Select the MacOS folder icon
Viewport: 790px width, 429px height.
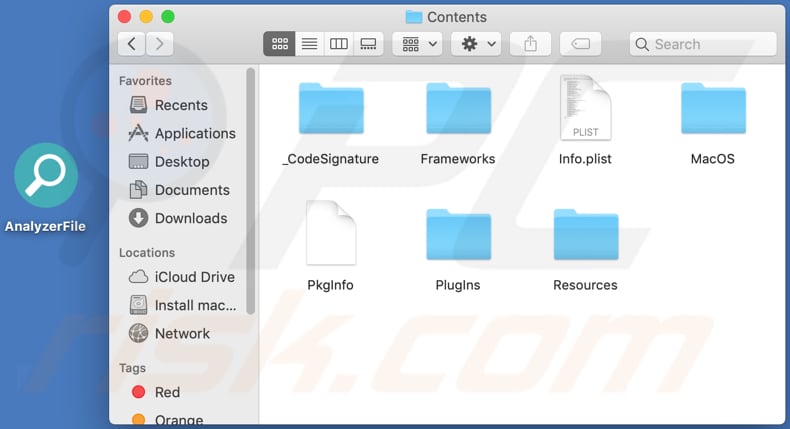pyautogui.click(x=713, y=109)
